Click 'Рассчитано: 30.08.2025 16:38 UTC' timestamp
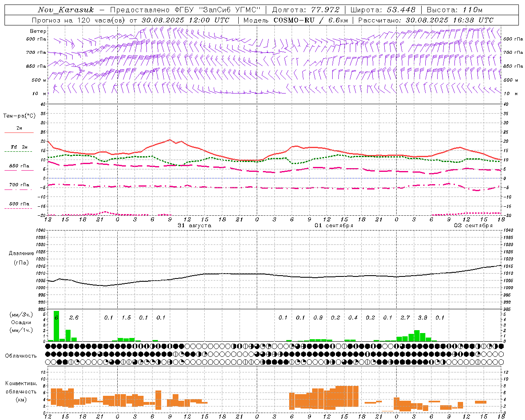The height and width of the screenshot is (420, 525). [x=426, y=20]
